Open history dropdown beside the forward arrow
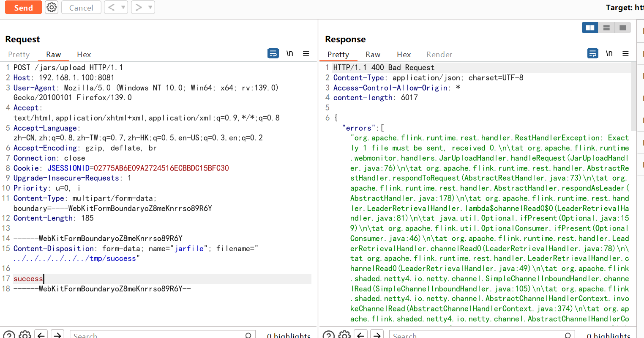The width and height of the screenshot is (644, 338). click(150, 8)
